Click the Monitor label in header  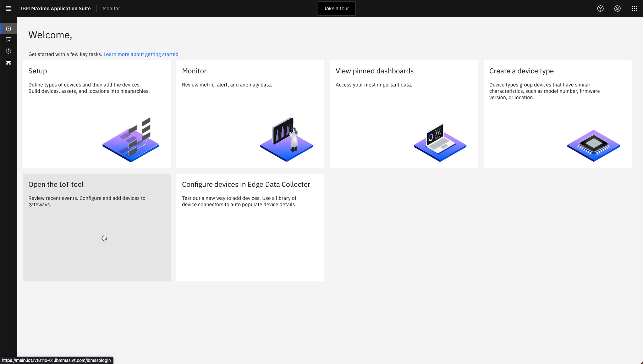(111, 9)
